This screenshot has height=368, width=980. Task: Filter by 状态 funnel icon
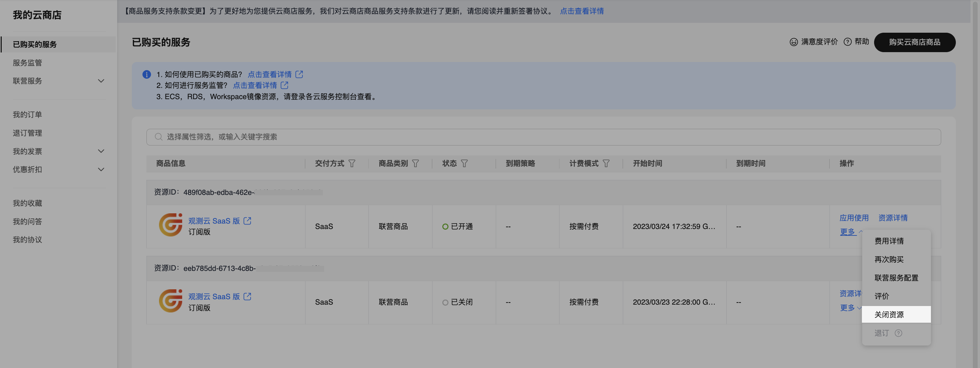click(x=464, y=163)
